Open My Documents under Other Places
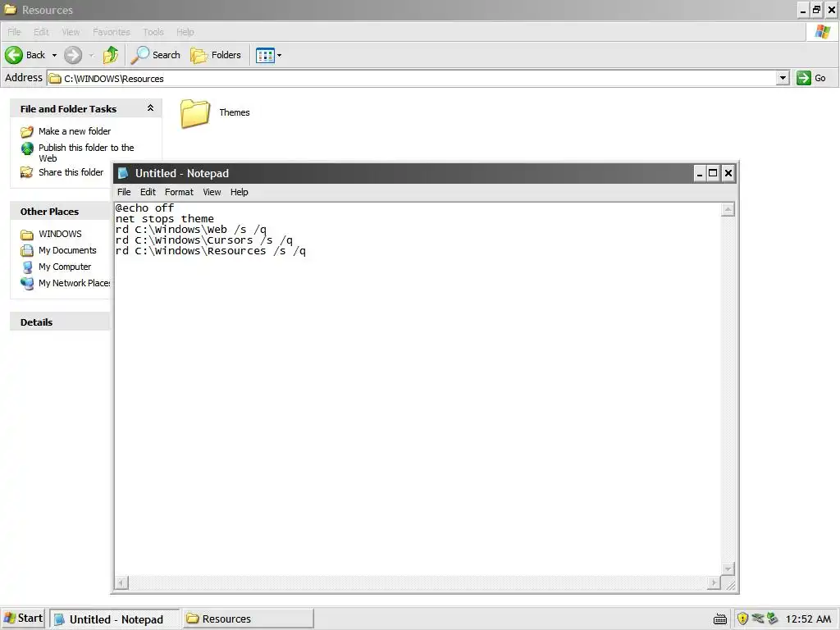This screenshot has width=840, height=630. coord(67,250)
